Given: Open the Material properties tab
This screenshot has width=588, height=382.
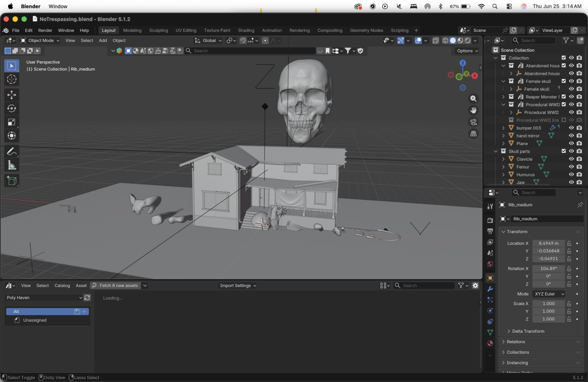Looking at the screenshot, I should 490,343.
